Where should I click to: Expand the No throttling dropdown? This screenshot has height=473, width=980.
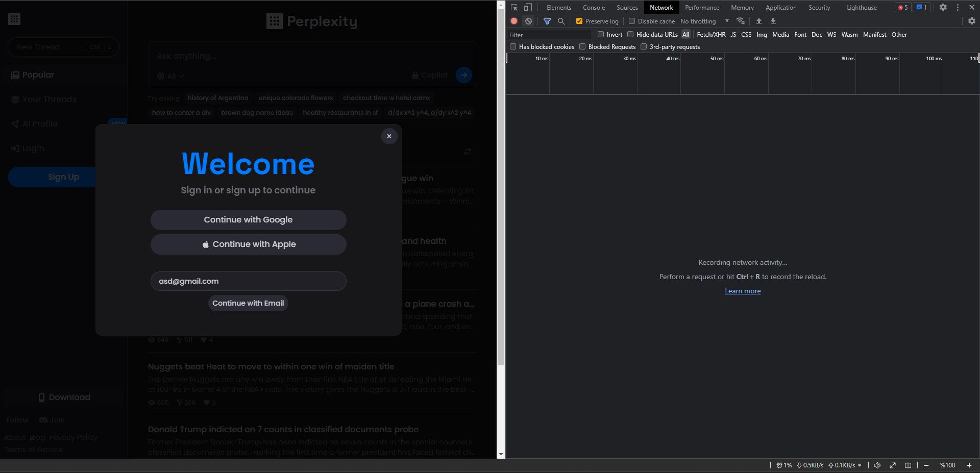[704, 21]
